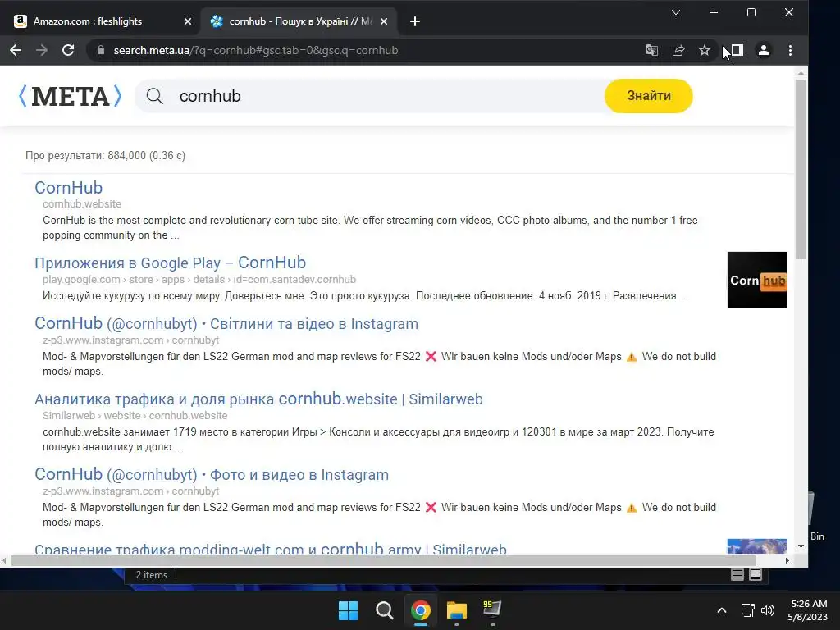Open the Chrome profile menu
This screenshot has width=840, height=630.
(x=764, y=50)
